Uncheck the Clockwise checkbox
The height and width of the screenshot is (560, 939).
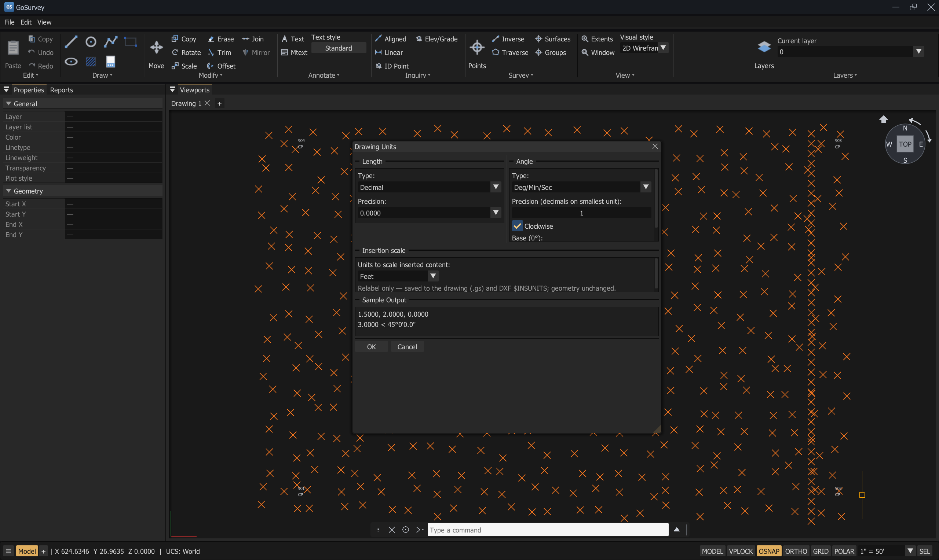(x=517, y=226)
